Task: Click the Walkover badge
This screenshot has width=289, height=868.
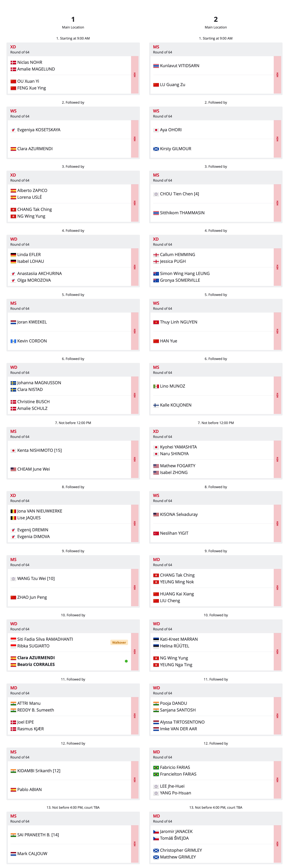Action: pos(119,643)
